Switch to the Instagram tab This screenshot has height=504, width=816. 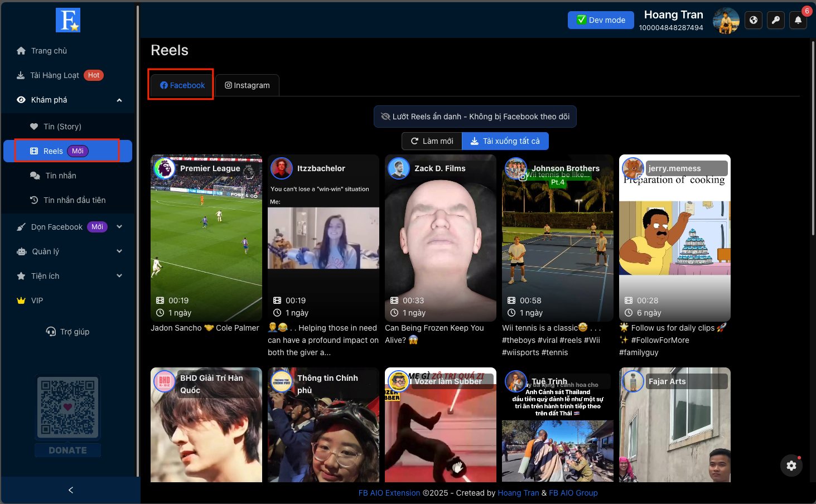pyautogui.click(x=247, y=85)
